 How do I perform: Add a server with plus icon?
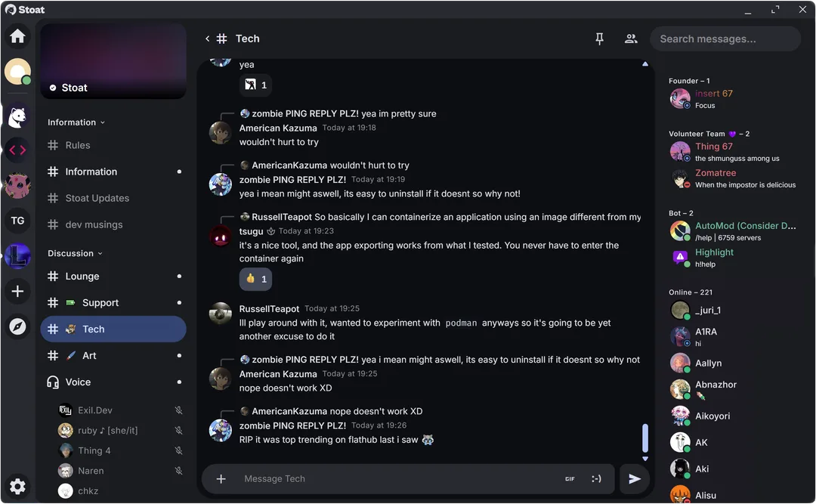(17, 291)
